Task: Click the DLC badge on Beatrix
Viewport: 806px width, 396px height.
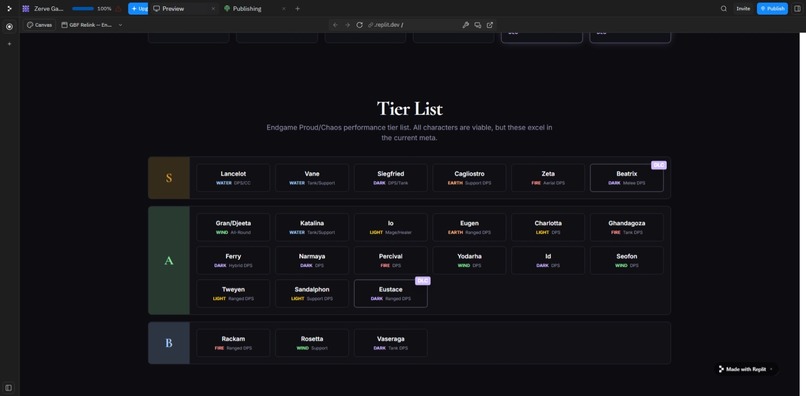Action: 658,165
